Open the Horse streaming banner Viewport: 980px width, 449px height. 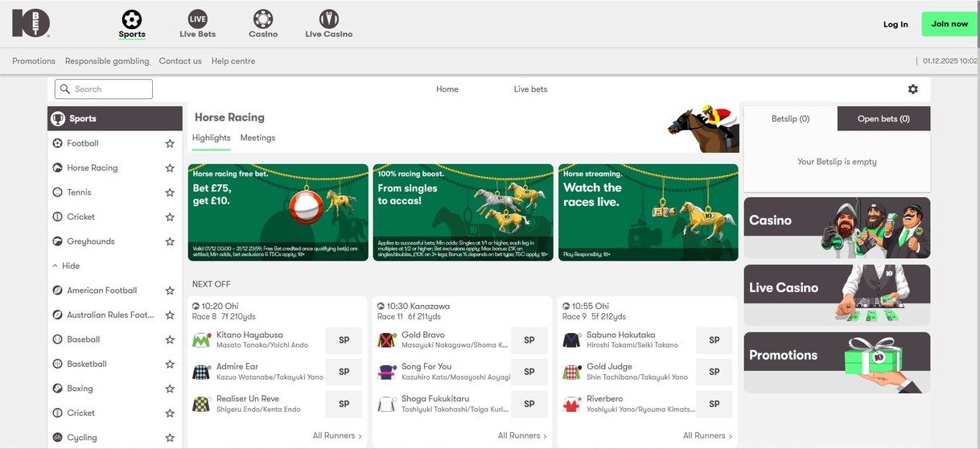[x=648, y=212]
